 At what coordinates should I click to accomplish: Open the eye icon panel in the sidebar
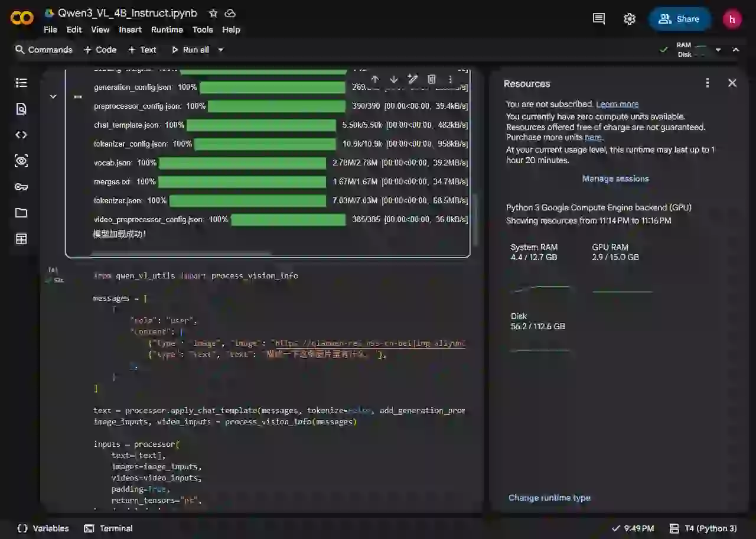21,161
